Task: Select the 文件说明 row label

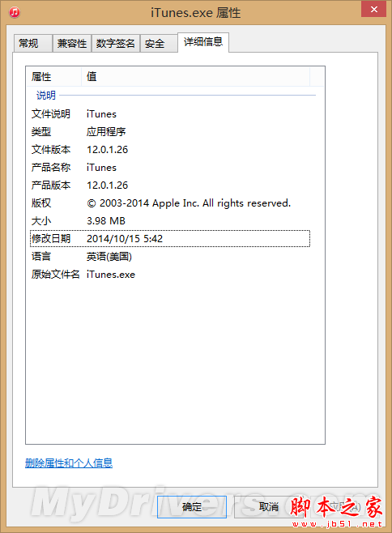Action: point(51,114)
